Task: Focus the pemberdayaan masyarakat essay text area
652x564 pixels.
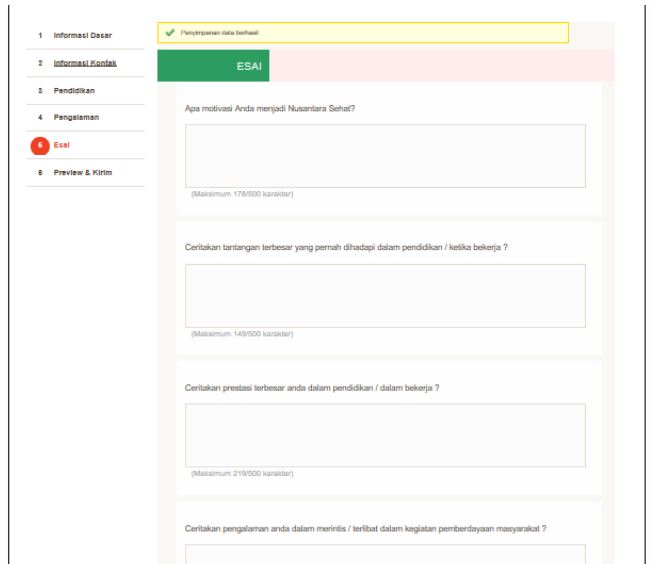Action: click(385, 553)
